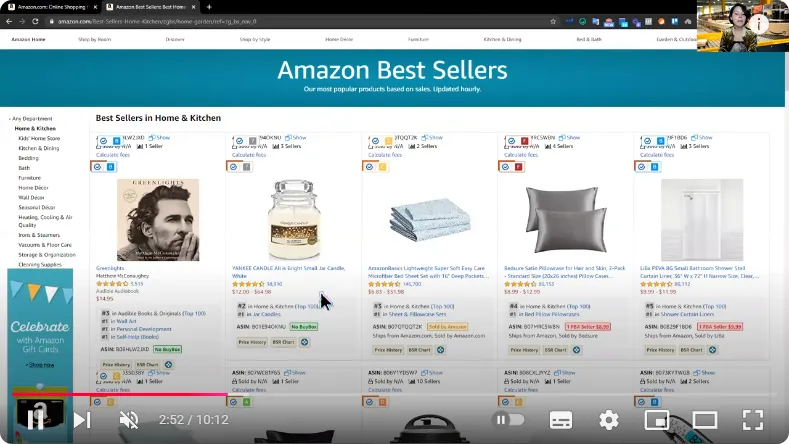Open the Kitchen & Dining nav menu item
This screenshot has height=444, width=789.
click(x=502, y=39)
